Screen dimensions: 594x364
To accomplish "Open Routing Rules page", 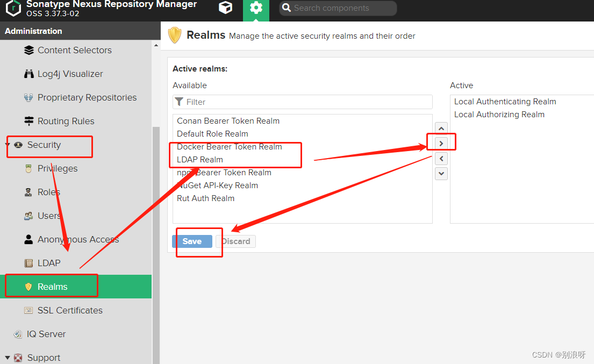I will point(66,121).
